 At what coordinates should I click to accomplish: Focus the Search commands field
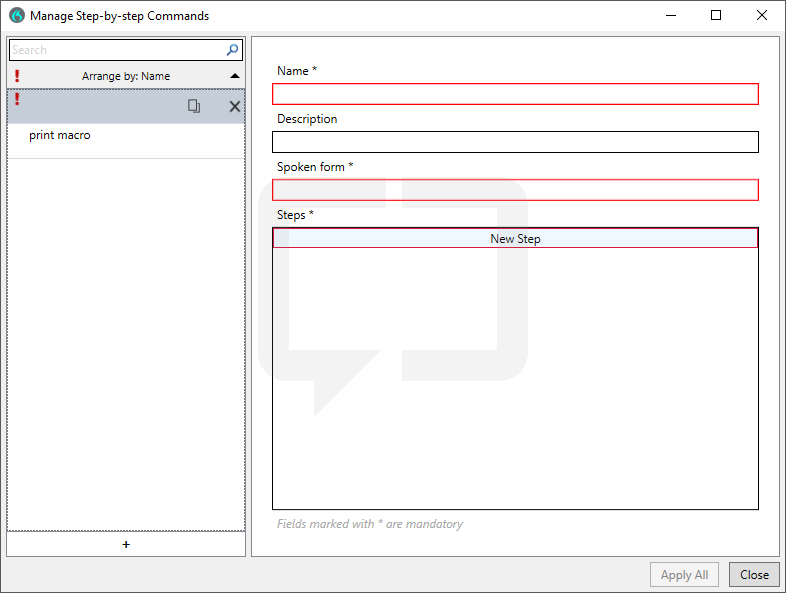(118, 50)
